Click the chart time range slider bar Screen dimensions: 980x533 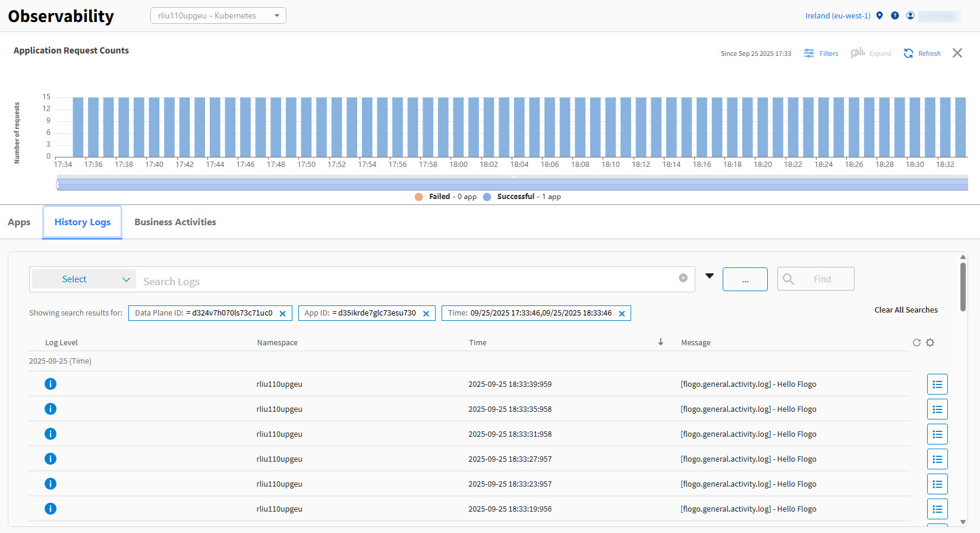coord(512,185)
